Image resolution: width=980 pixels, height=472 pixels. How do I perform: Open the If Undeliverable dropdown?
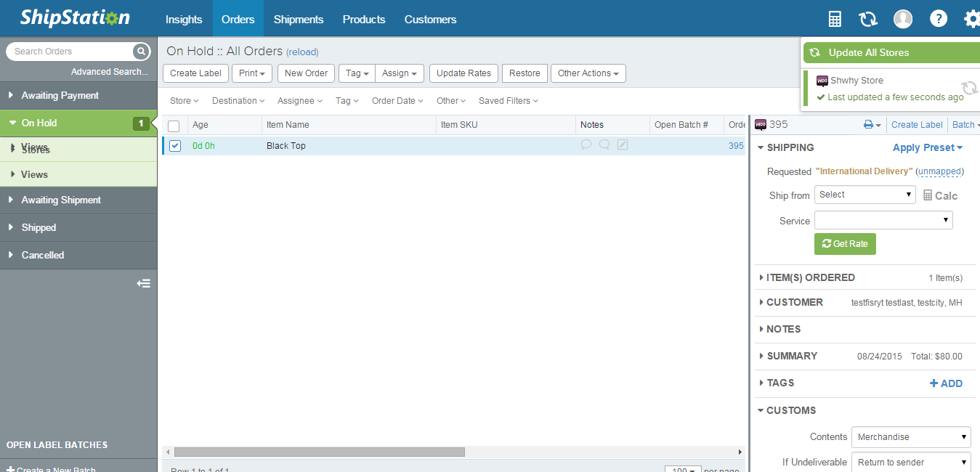click(x=911, y=463)
